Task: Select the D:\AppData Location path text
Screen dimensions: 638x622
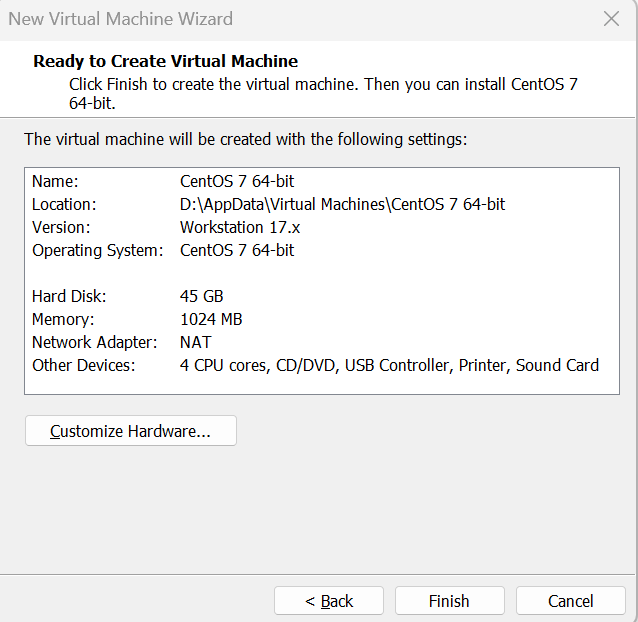Action: pos(342,204)
